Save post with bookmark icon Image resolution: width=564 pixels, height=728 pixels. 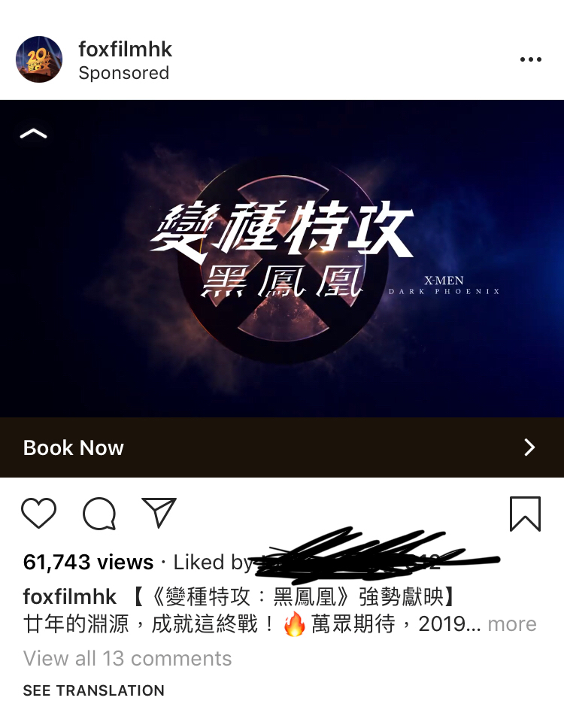click(x=525, y=514)
